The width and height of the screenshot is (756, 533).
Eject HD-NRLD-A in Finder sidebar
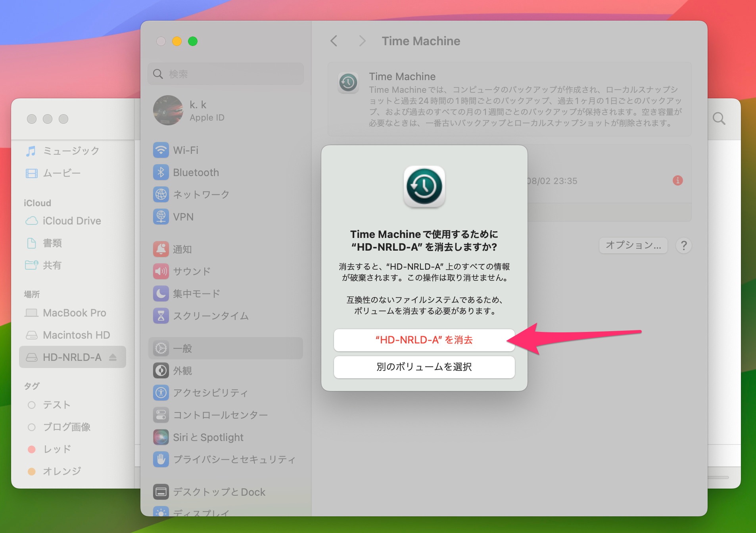[x=113, y=357]
